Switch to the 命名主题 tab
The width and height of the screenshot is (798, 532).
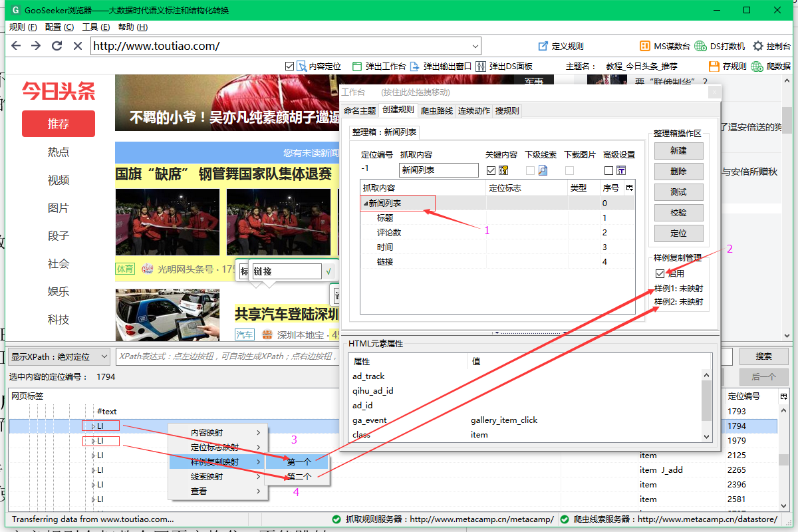click(x=360, y=110)
